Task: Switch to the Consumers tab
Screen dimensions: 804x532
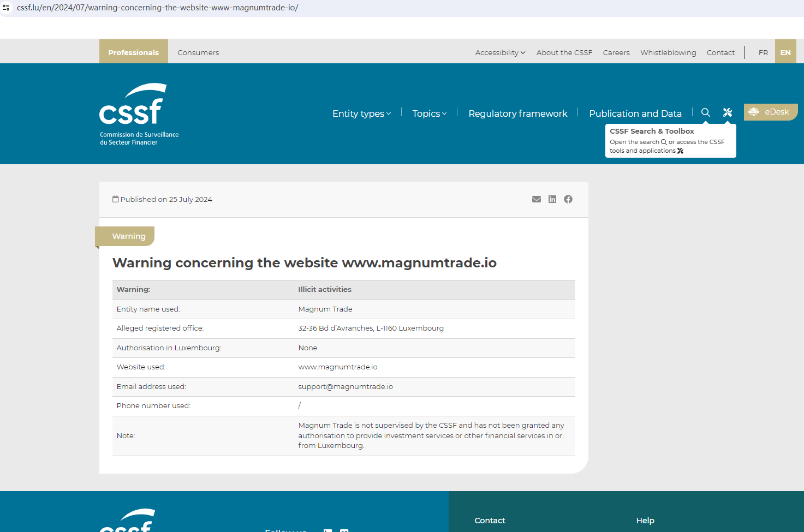Action: 198,52
